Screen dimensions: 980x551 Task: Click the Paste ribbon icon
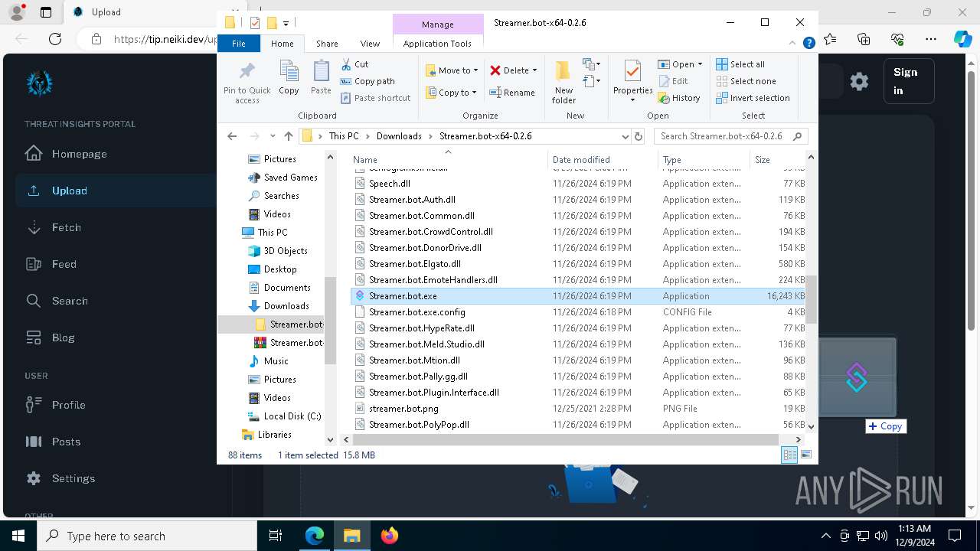(x=321, y=77)
